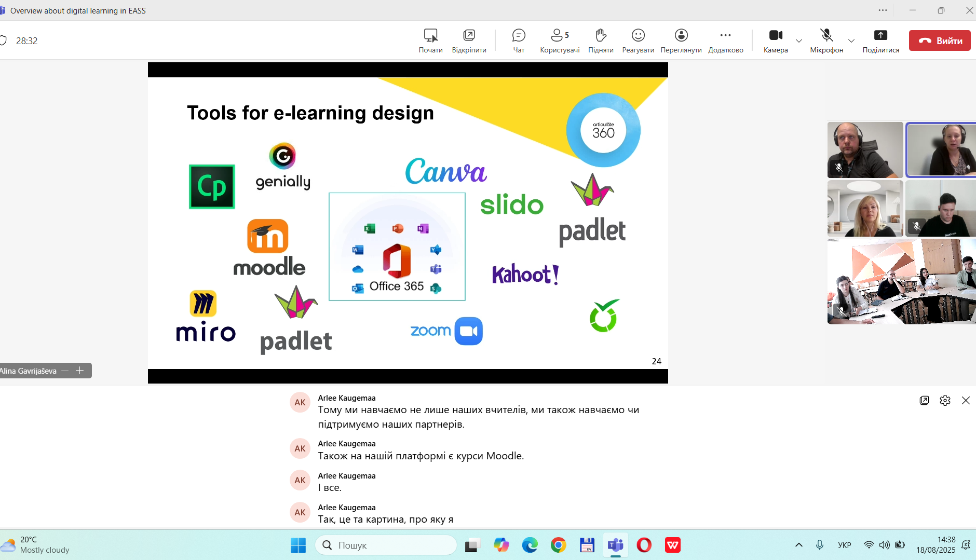Open the Чат panel
976x560 pixels.
coord(519,40)
